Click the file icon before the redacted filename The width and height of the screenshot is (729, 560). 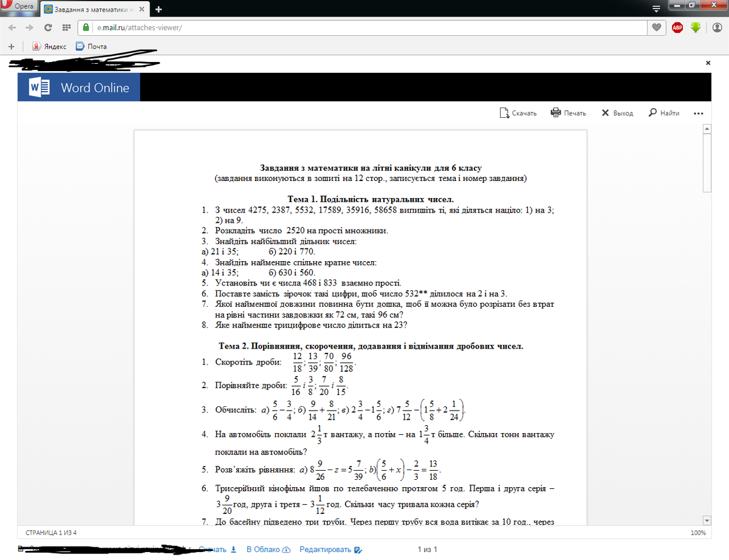coord(21,549)
